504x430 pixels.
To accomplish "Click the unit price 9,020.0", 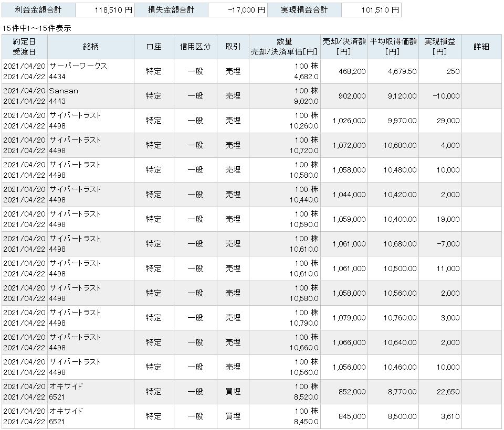I will [306, 102].
